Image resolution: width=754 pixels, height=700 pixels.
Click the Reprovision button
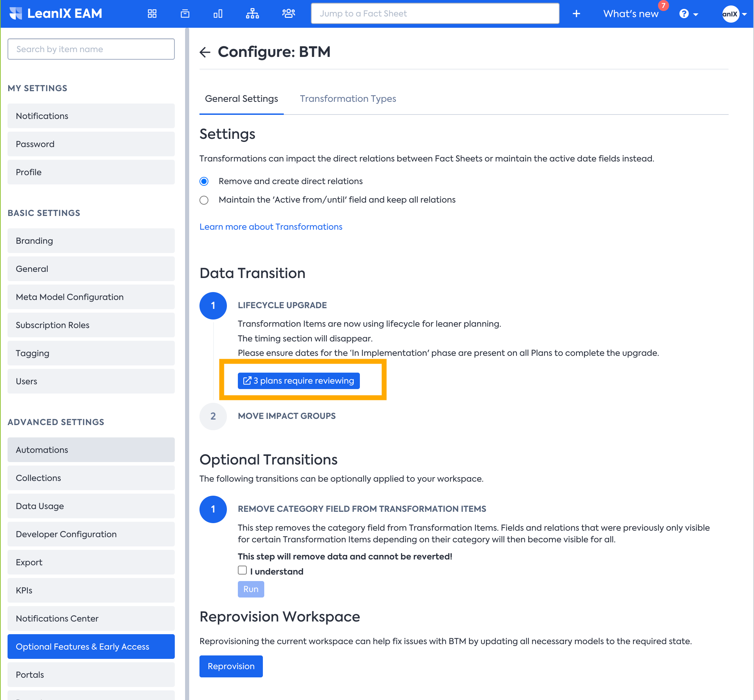(x=231, y=666)
